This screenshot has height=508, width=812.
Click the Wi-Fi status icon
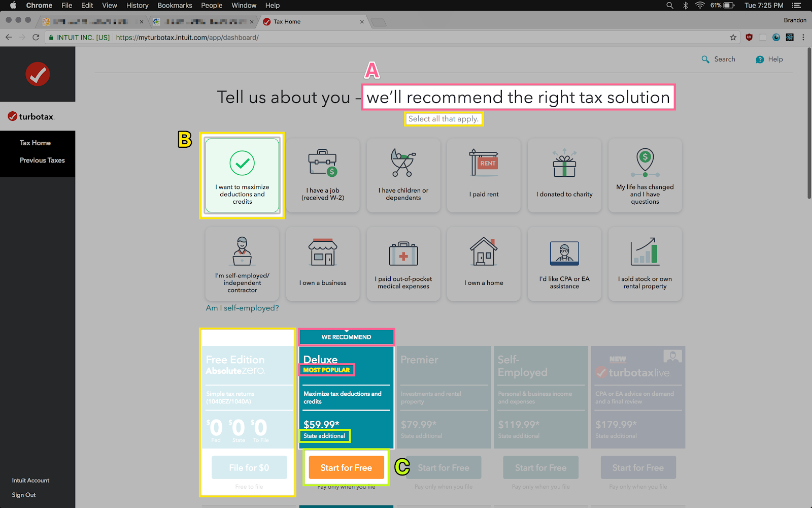click(x=700, y=6)
